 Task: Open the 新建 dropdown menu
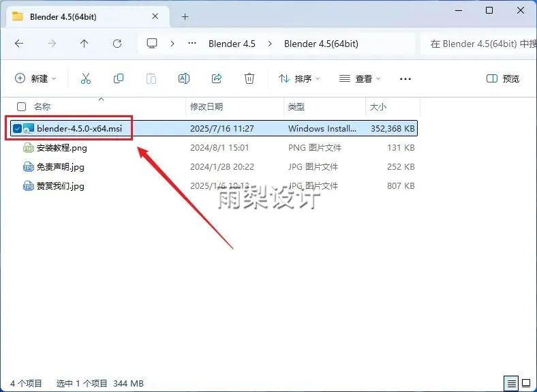point(35,79)
